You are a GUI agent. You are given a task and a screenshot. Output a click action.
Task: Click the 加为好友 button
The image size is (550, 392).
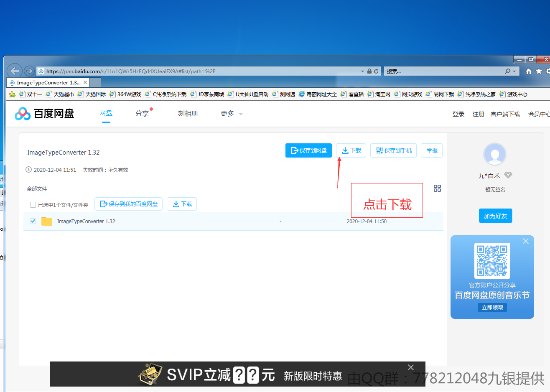coord(495,216)
